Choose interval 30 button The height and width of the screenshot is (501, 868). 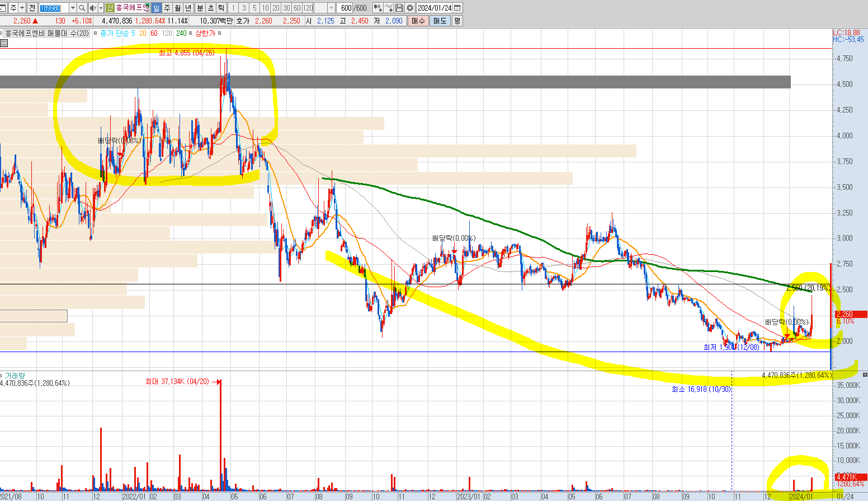click(286, 8)
